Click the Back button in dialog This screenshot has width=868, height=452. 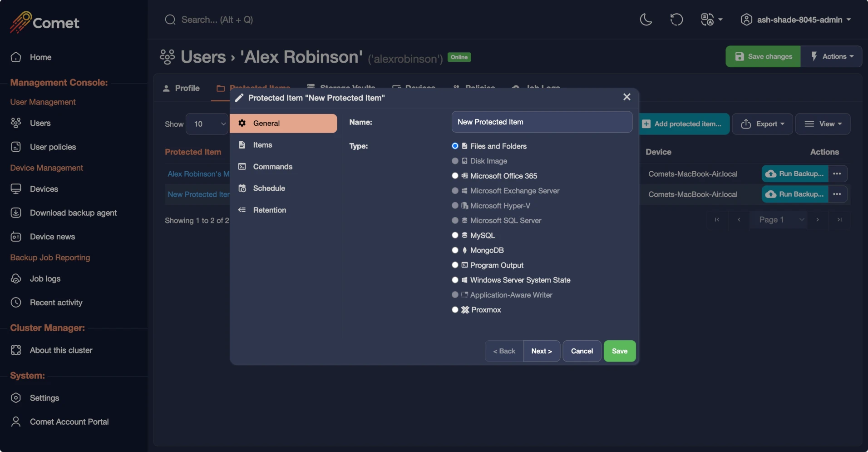(x=504, y=351)
